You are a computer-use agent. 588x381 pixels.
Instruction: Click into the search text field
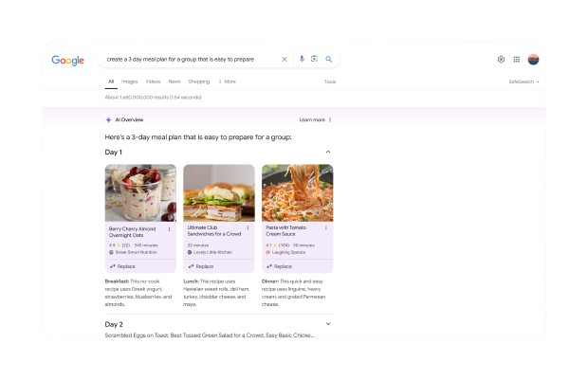click(190, 59)
